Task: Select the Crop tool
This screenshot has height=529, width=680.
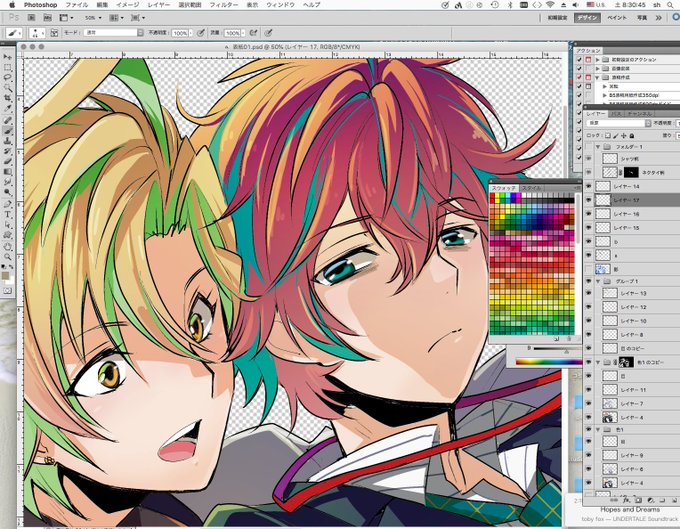Action: click(x=7, y=99)
